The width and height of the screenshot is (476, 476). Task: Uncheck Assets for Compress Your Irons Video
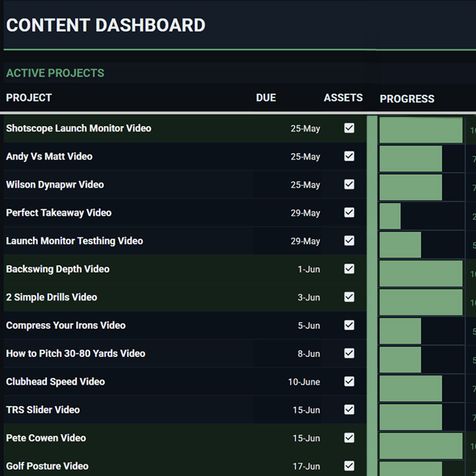(x=349, y=325)
